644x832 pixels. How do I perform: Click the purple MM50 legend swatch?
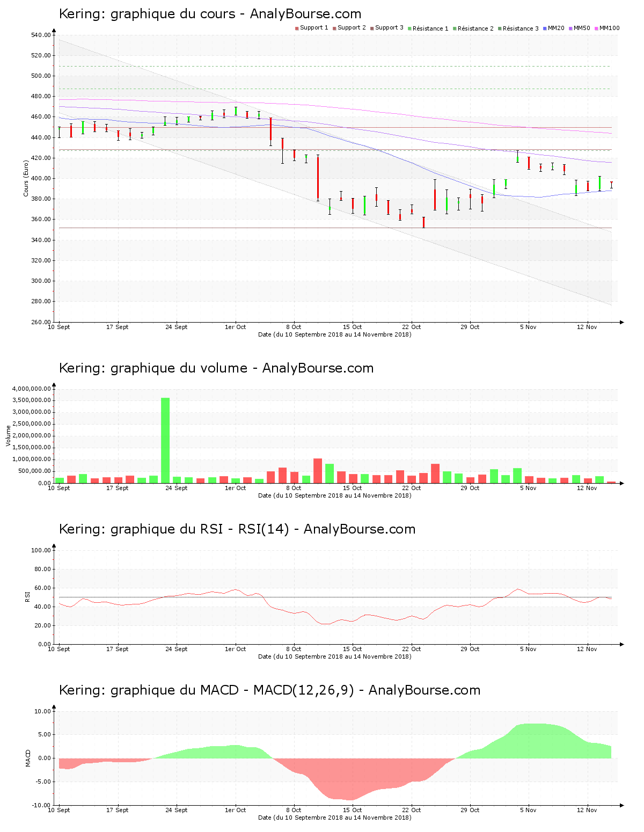point(571,28)
